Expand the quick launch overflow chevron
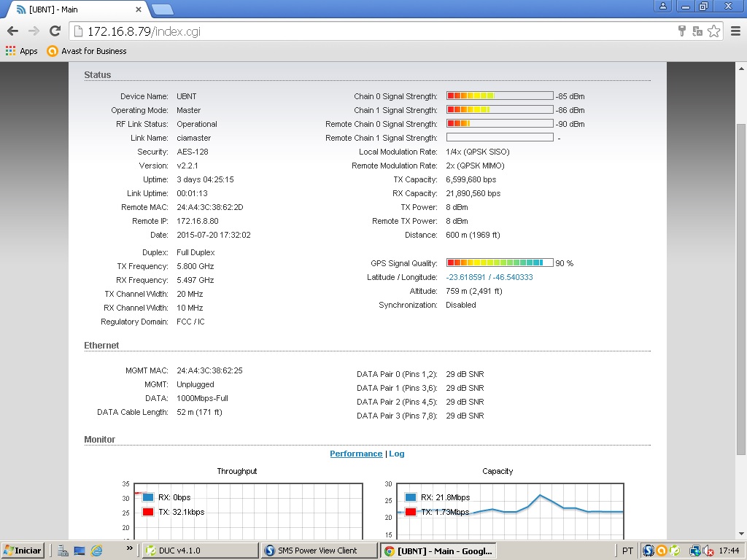Viewport: 747px width, 560px height. coord(130,548)
